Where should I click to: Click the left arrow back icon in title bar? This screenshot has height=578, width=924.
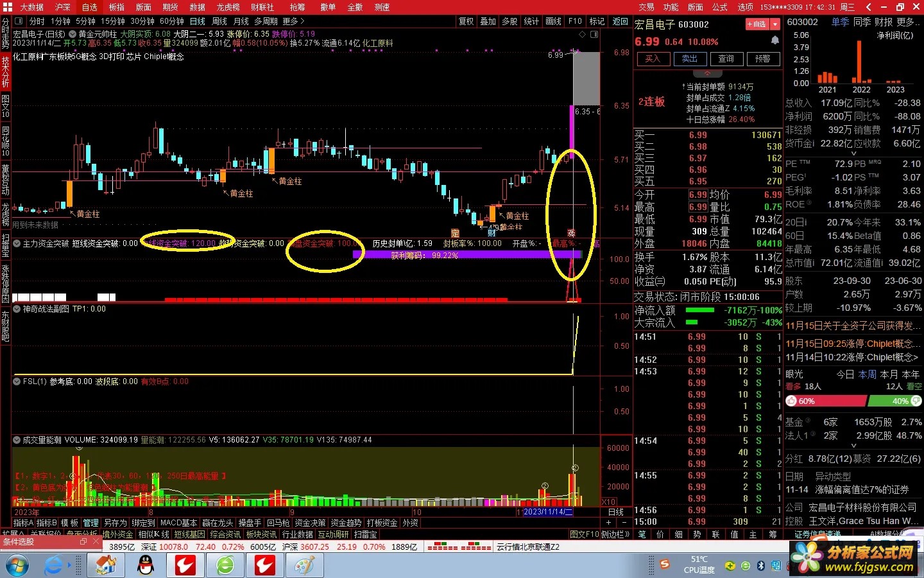[x=868, y=7]
